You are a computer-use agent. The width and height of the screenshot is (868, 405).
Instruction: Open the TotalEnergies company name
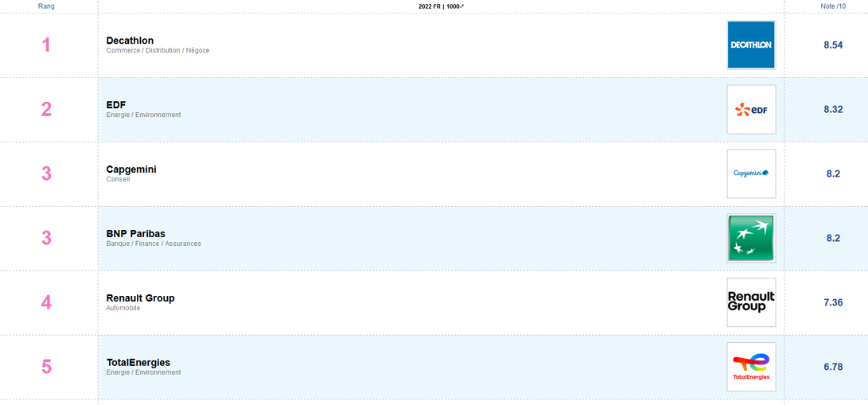tap(138, 362)
